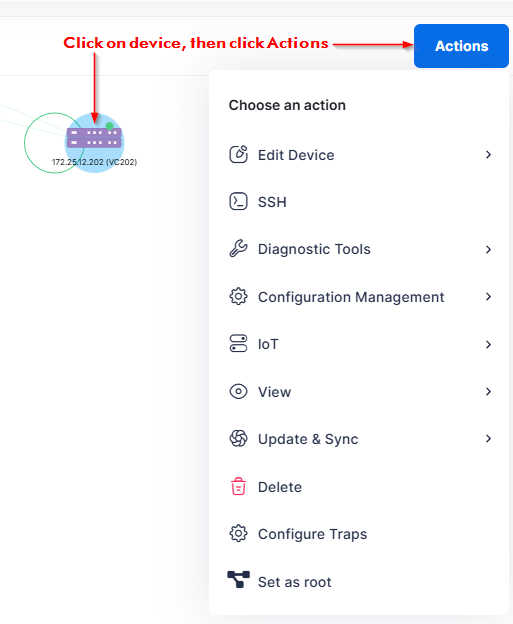The width and height of the screenshot is (513, 624).
Task: Click the red Delete trash icon
Action: point(238,486)
